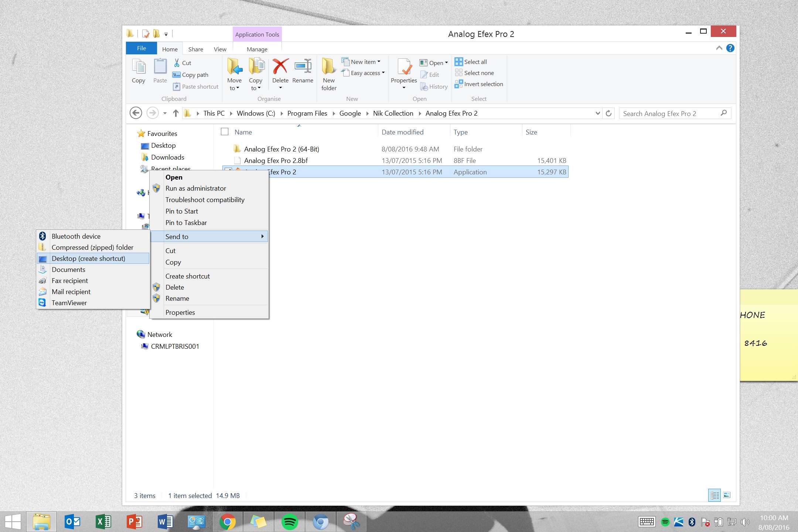798x532 pixels.
Task: Click the Edit ribbon button
Action: click(x=430, y=75)
